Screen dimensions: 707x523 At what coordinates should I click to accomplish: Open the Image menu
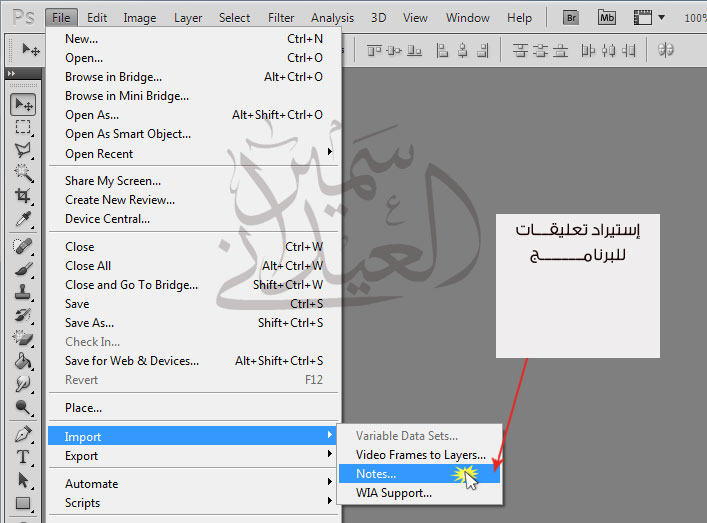tap(140, 18)
